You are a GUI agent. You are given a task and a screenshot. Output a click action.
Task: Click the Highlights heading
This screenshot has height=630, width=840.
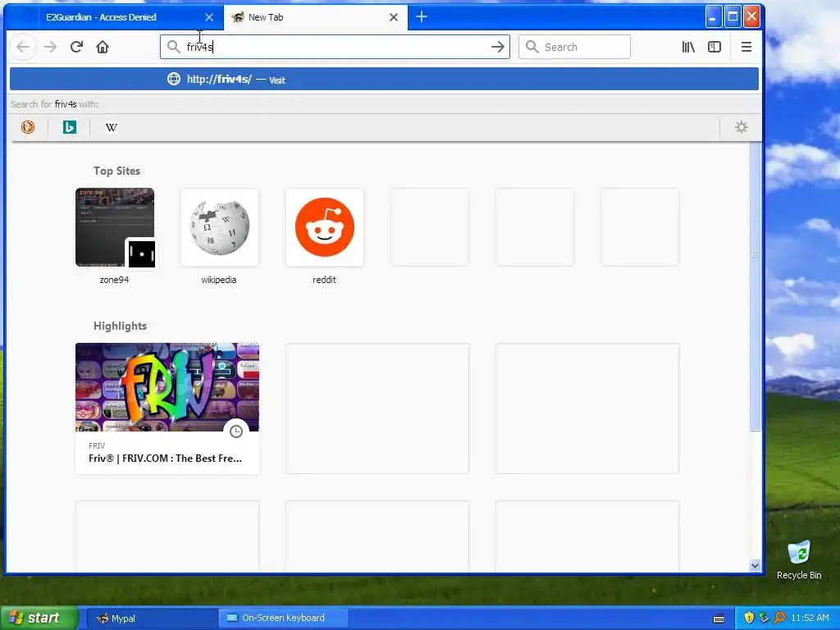coord(120,326)
